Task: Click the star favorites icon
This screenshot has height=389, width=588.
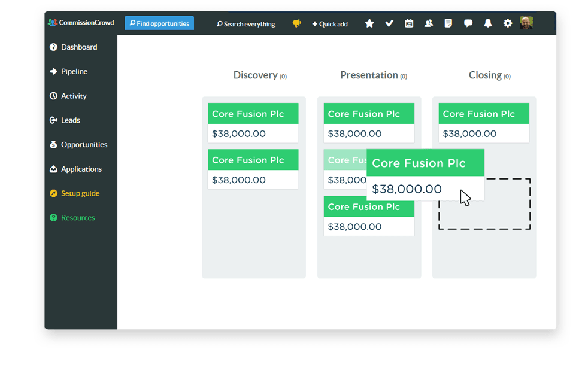Action: click(x=369, y=23)
